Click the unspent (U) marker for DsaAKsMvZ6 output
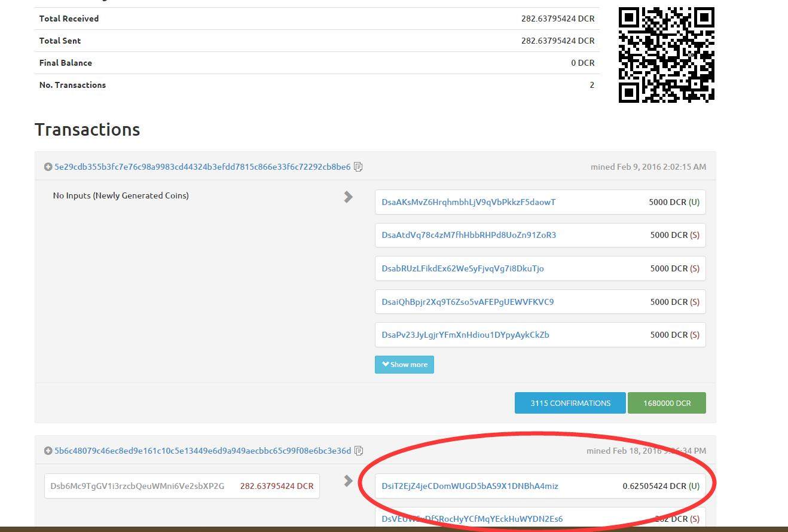 point(694,202)
